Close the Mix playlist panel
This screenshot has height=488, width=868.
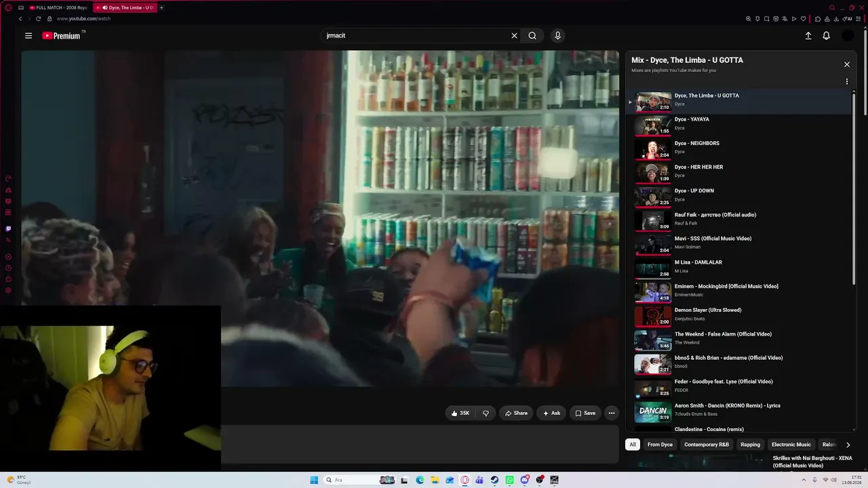[x=846, y=64]
